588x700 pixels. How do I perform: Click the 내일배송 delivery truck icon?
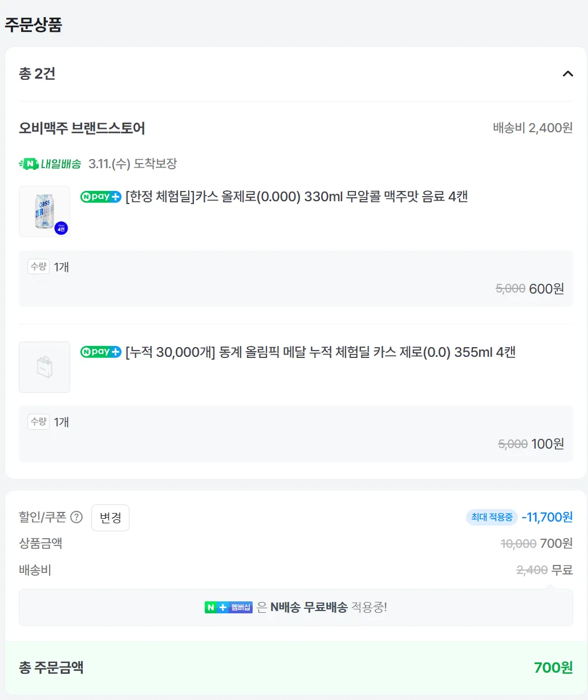(x=29, y=164)
